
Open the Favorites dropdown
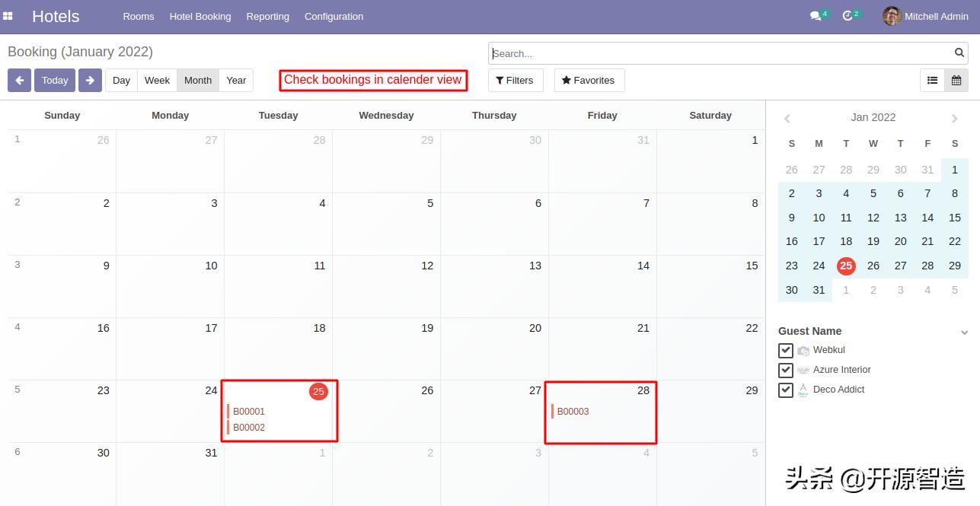tap(589, 80)
